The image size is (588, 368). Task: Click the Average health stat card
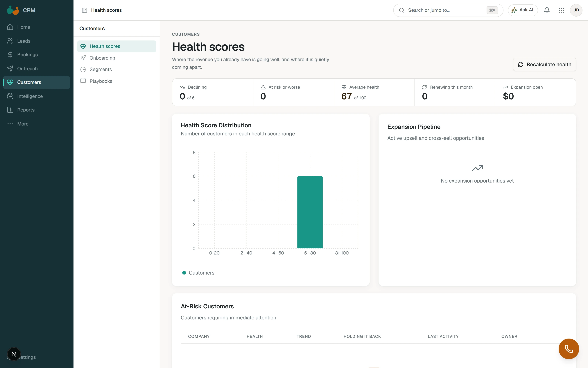(374, 92)
